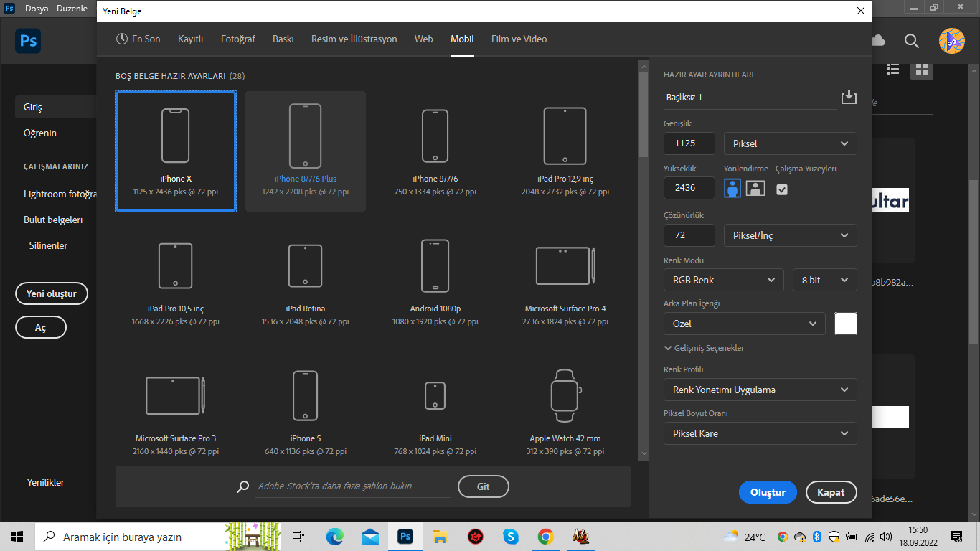Select the iPhone X preset
Viewport: 980px width, 551px height.
tap(176, 151)
